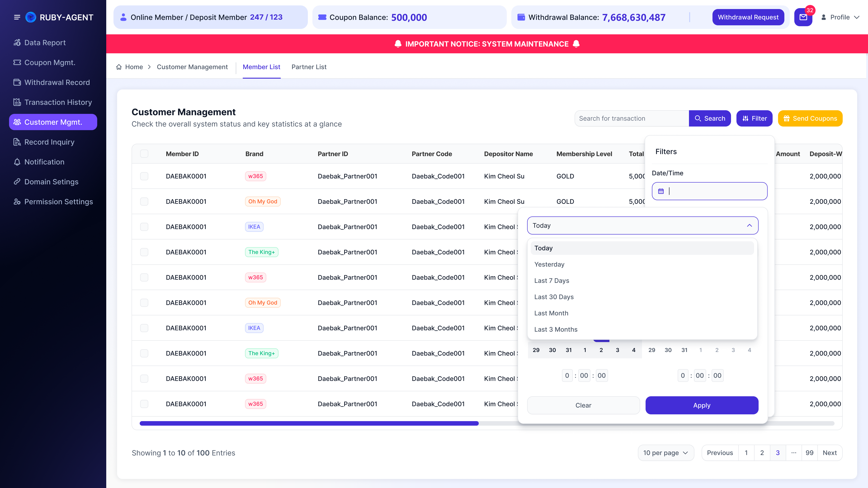Check the third row IKEA member checkbox
This screenshot has height=488, width=868.
pos(144,227)
